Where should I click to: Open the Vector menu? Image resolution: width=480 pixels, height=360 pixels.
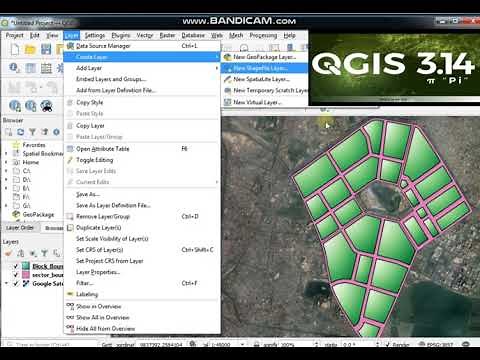click(145, 35)
